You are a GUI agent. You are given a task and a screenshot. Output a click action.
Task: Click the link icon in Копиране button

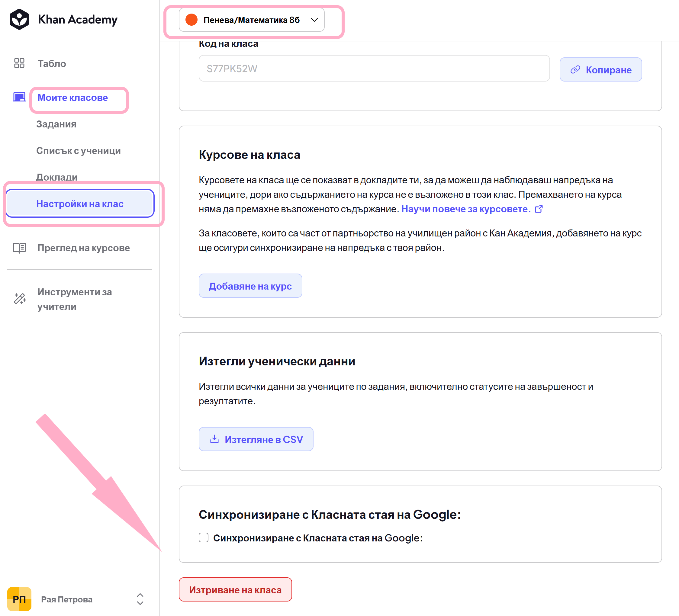pos(575,70)
